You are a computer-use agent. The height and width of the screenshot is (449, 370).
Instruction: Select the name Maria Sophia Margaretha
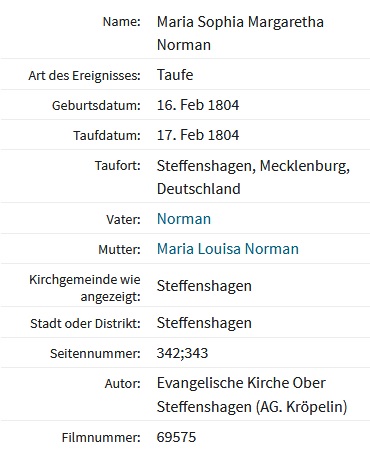[240, 22]
